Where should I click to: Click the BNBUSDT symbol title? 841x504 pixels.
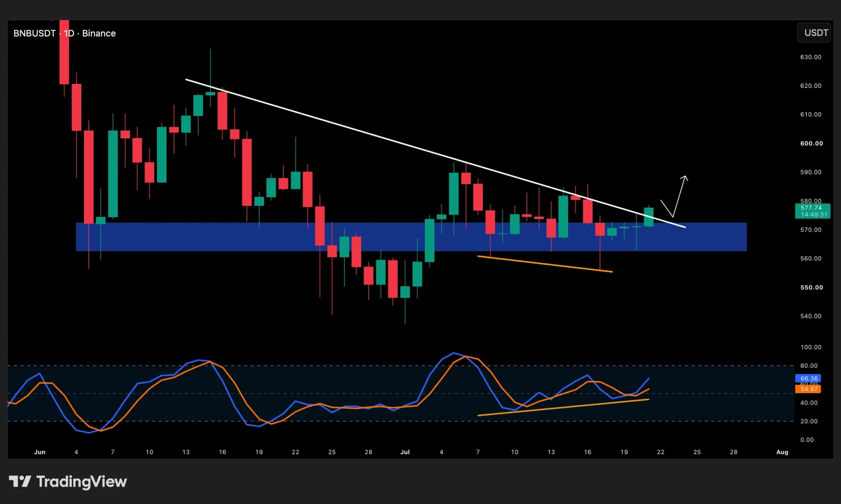tap(34, 34)
